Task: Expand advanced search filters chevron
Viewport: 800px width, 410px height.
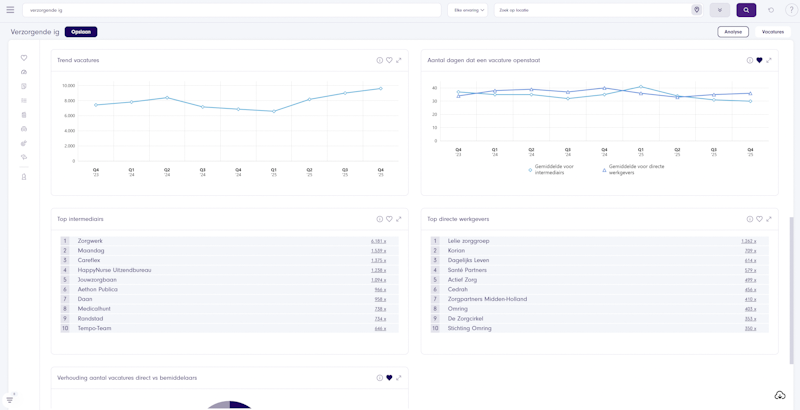Action: 720,10
